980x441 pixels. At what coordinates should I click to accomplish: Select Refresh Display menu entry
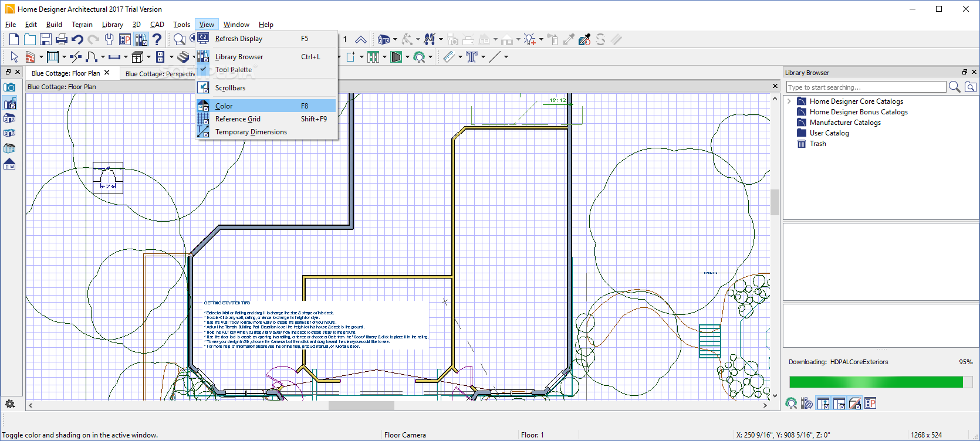267,39
